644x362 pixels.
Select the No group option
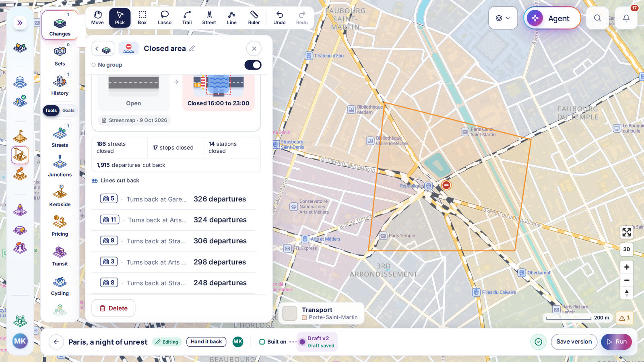(x=107, y=65)
